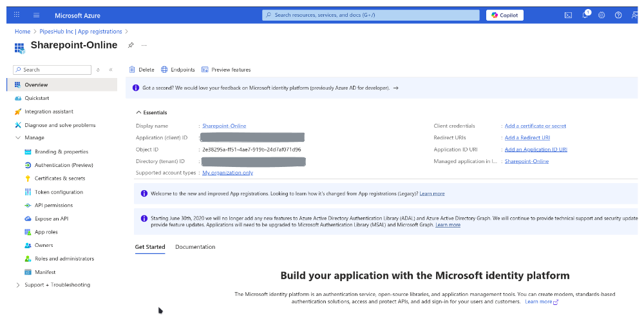Click My organization only link
The image size is (644, 323).
(227, 173)
